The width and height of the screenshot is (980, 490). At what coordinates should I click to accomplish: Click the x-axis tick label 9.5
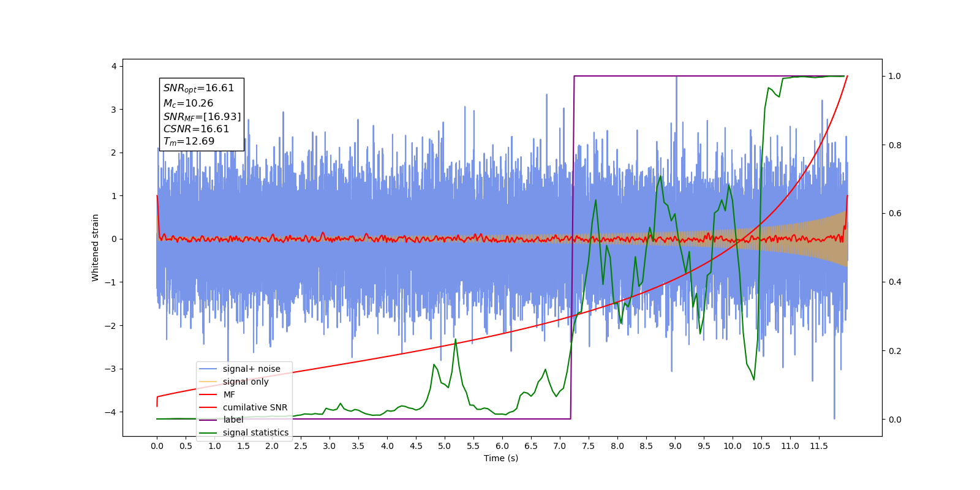704,446
